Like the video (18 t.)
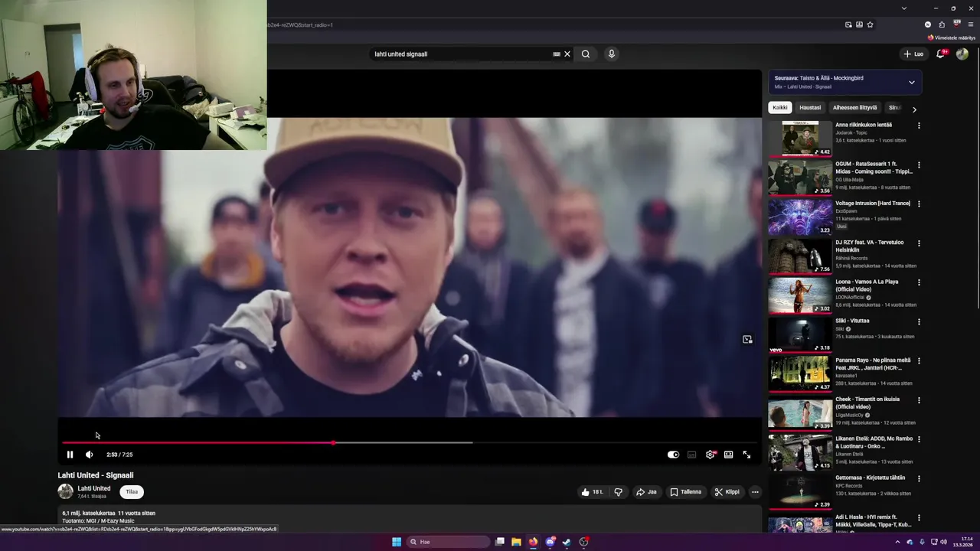The height and width of the screenshot is (551, 980). (x=592, y=492)
